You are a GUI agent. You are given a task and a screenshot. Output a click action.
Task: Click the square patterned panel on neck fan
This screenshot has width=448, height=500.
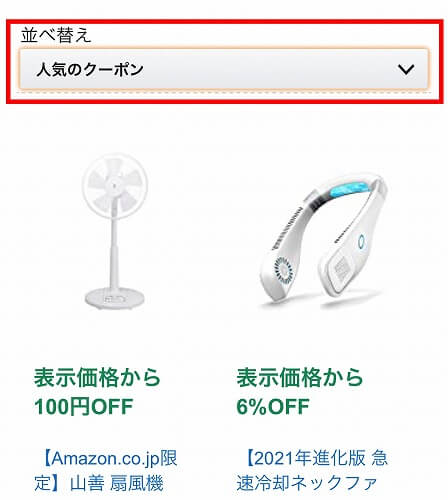[342, 267]
